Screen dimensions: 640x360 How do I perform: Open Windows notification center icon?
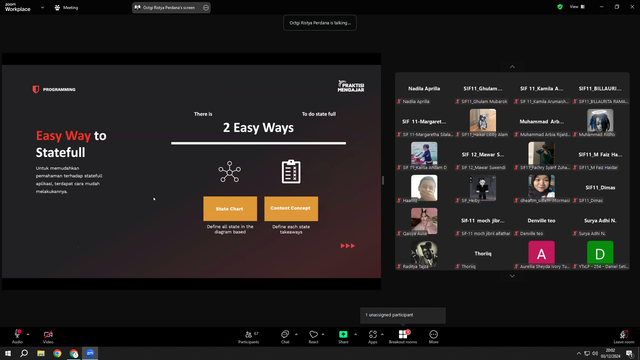coord(629,353)
